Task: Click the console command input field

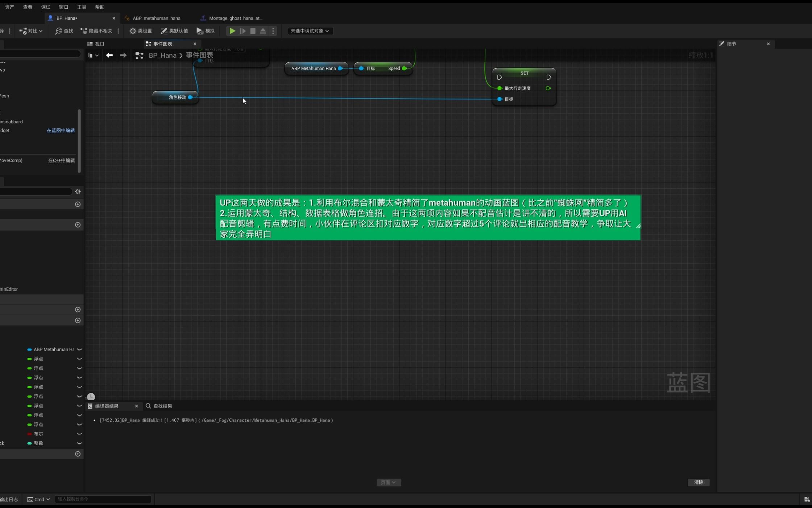Action: (103, 499)
